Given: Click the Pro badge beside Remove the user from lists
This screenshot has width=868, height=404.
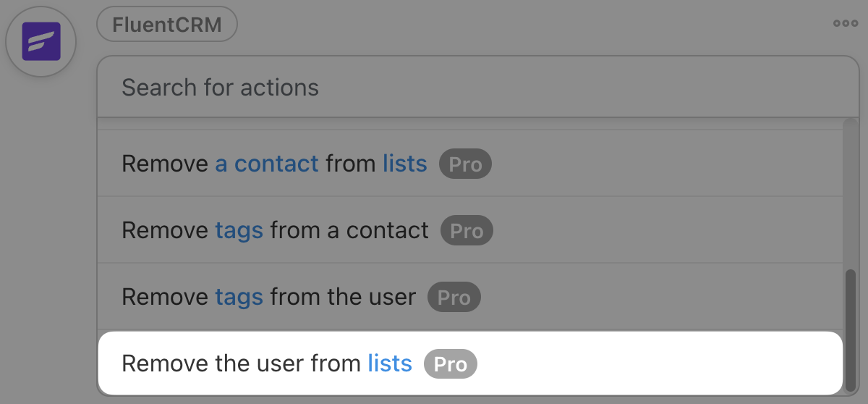Looking at the screenshot, I should (x=450, y=364).
